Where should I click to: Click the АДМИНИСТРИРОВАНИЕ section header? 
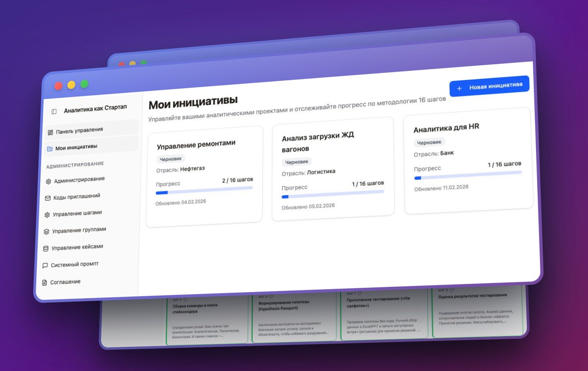[x=75, y=165]
